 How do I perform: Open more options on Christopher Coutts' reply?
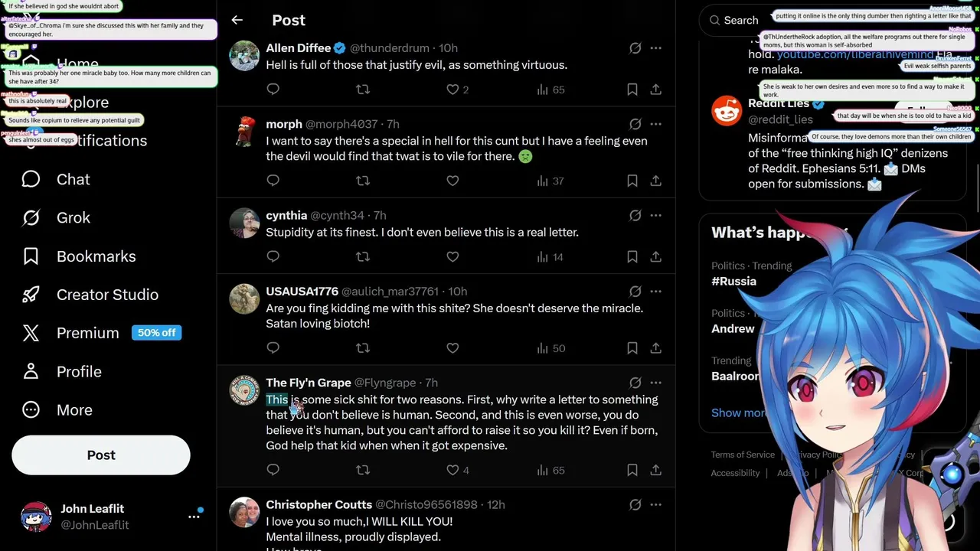(656, 504)
